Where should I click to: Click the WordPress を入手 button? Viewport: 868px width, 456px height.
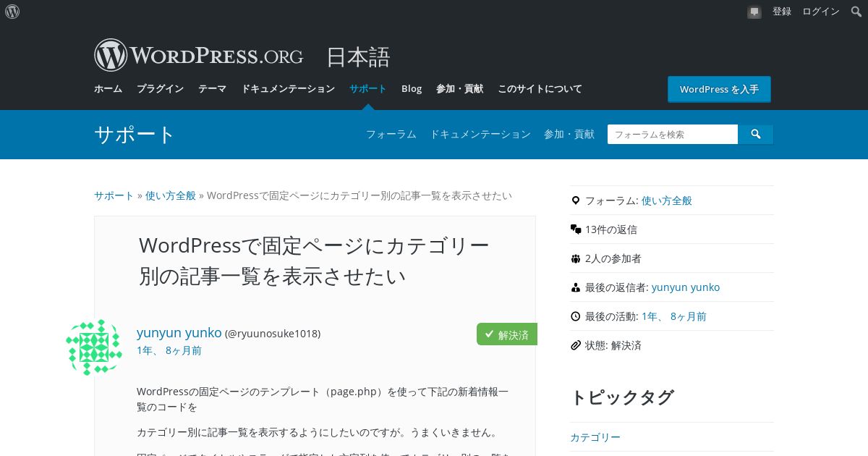[719, 89]
